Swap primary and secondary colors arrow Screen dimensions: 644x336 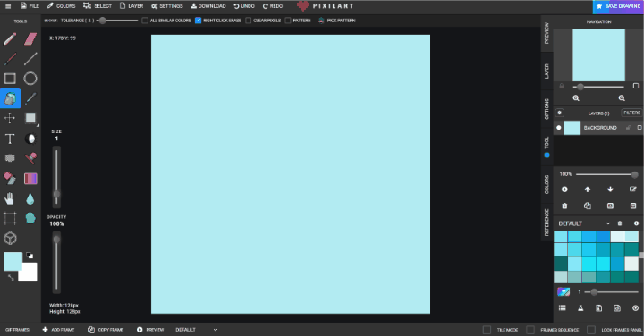pos(11,278)
